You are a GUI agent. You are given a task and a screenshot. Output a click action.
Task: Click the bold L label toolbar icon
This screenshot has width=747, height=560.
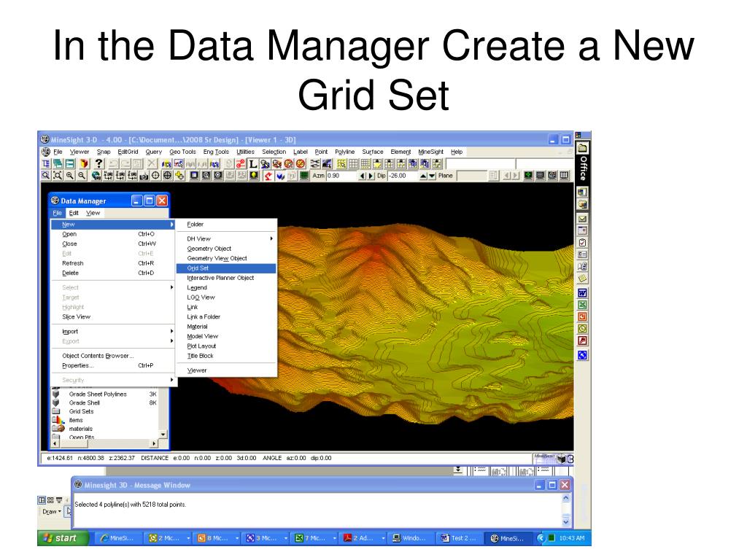click(252, 164)
